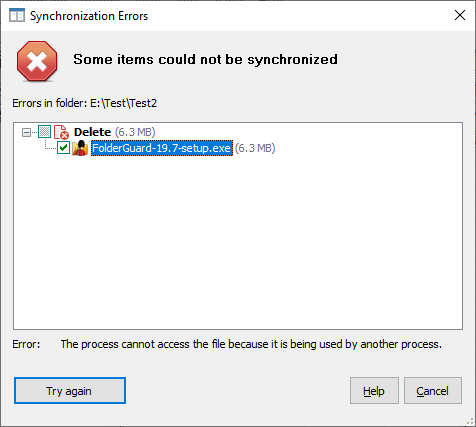This screenshot has height=427, width=476.
Task: Open Help for synchronization errors
Action: coord(374,391)
